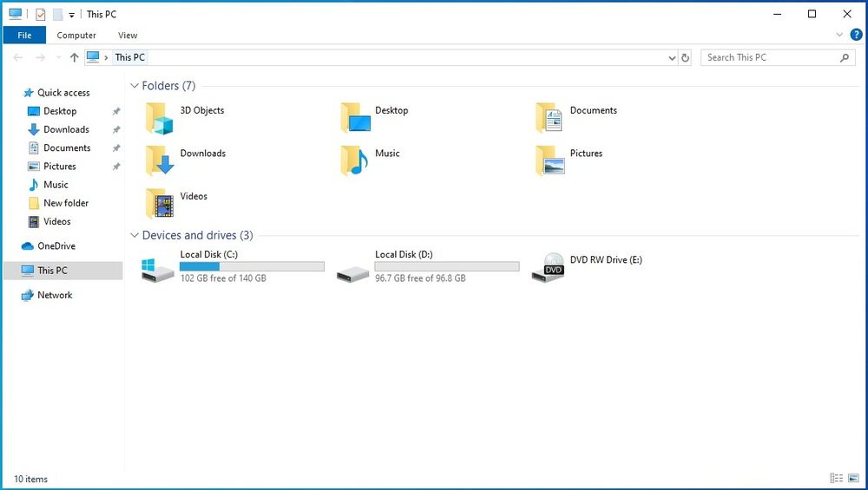Refresh the This PC view
Image resolution: width=868 pixels, height=490 pixels.
click(x=686, y=57)
